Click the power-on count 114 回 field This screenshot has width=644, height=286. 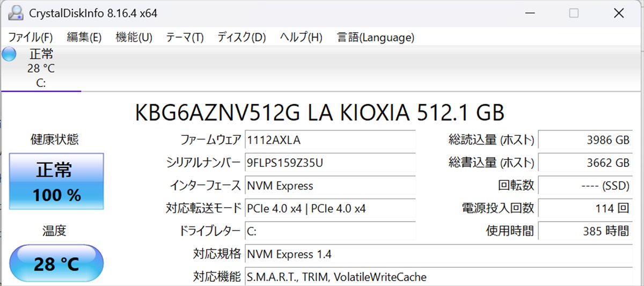pyautogui.click(x=584, y=209)
